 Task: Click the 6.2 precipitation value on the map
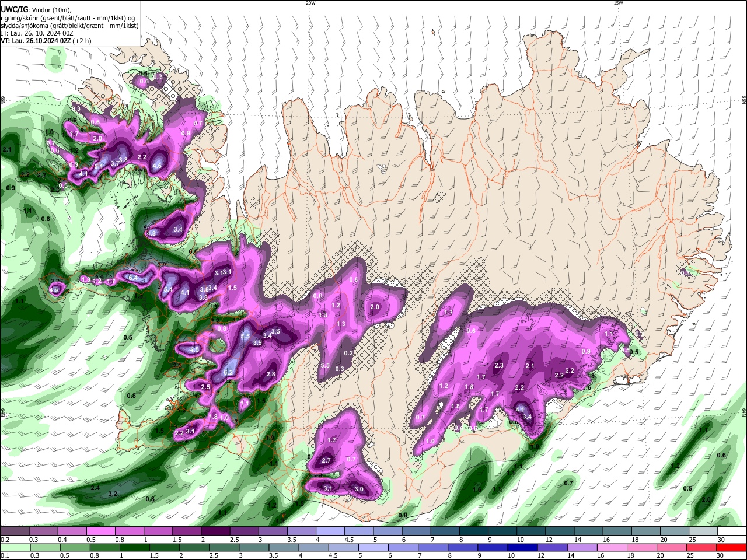pyautogui.click(x=228, y=372)
